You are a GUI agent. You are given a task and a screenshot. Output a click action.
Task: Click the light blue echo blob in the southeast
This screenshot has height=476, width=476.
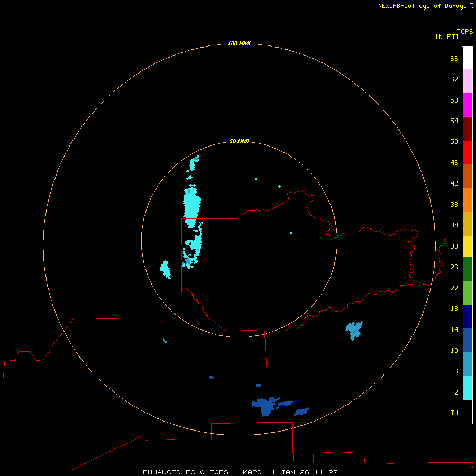point(354,330)
